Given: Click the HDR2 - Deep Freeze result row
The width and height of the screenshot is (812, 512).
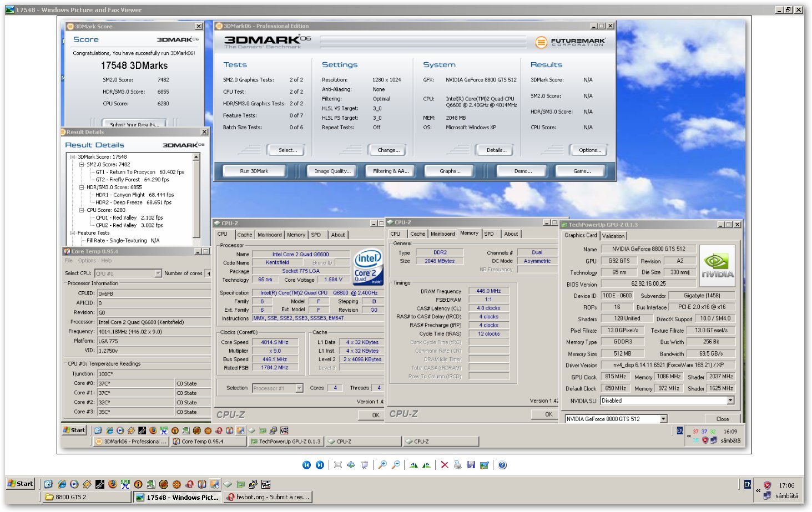Looking at the screenshot, I should 133,203.
